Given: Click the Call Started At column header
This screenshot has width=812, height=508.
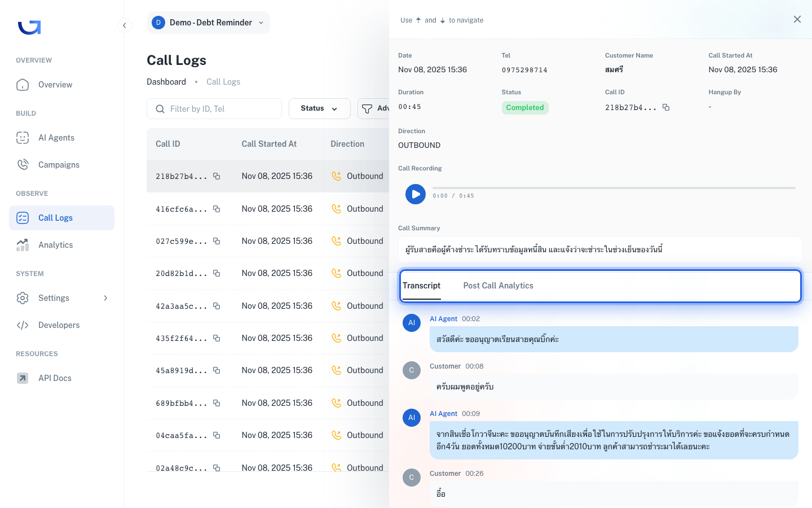Looking at the screenshot, I should tap(269, 144).
